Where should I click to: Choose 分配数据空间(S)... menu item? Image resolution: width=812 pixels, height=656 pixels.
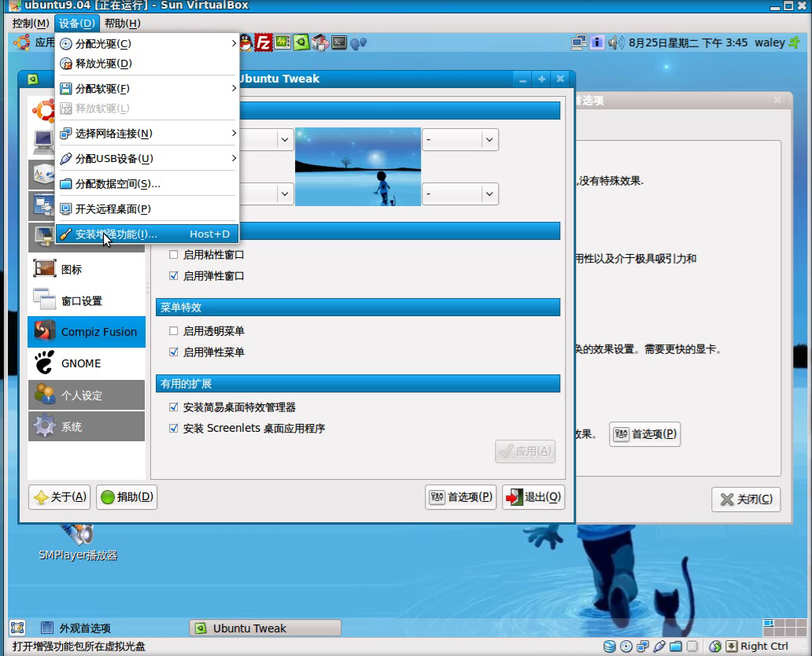147,184
